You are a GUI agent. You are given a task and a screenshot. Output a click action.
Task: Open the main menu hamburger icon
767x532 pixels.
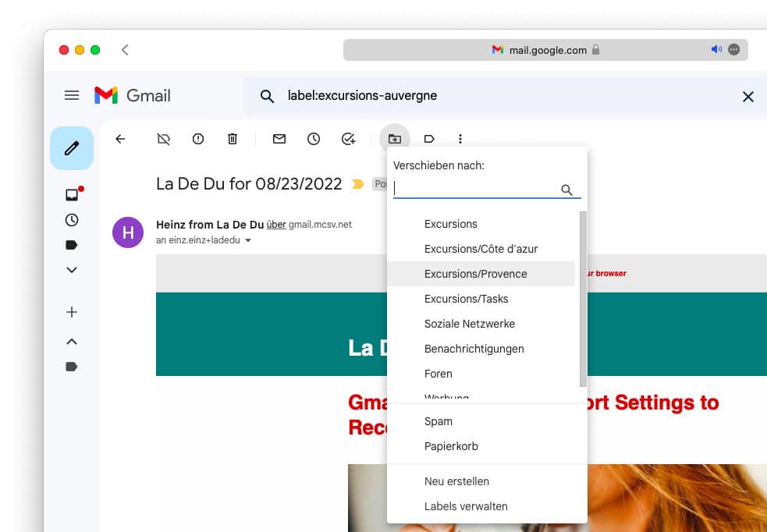[x=72, y=95]
